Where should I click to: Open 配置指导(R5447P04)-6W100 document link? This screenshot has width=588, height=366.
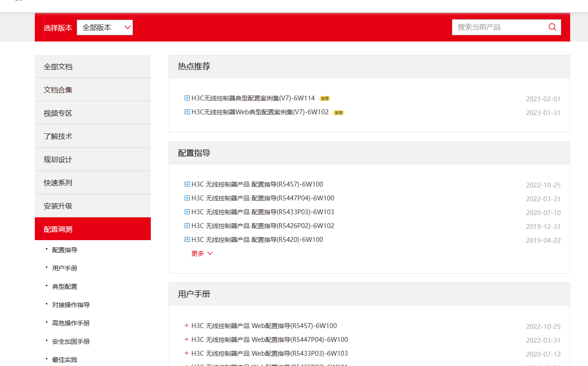tap(263, 198)
